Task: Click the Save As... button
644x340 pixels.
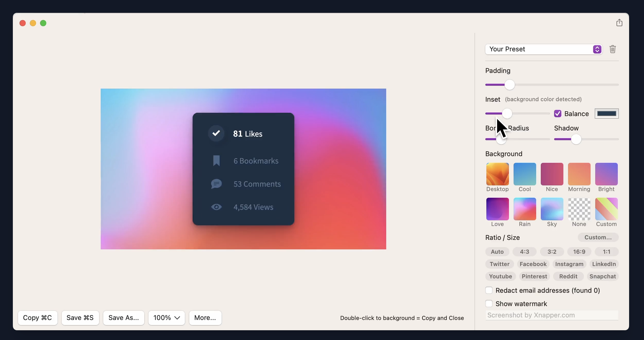Action: tap(124, 318)
